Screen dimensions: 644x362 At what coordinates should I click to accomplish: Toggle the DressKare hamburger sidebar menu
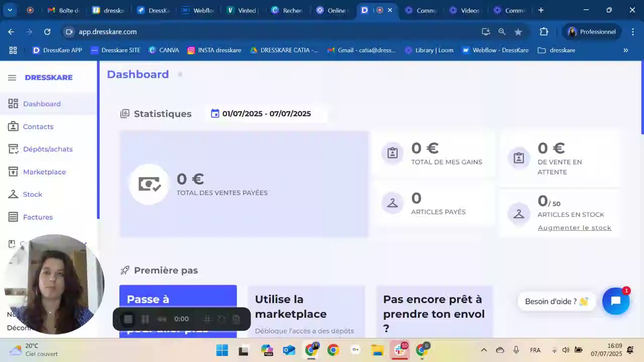tap(12, 77)
